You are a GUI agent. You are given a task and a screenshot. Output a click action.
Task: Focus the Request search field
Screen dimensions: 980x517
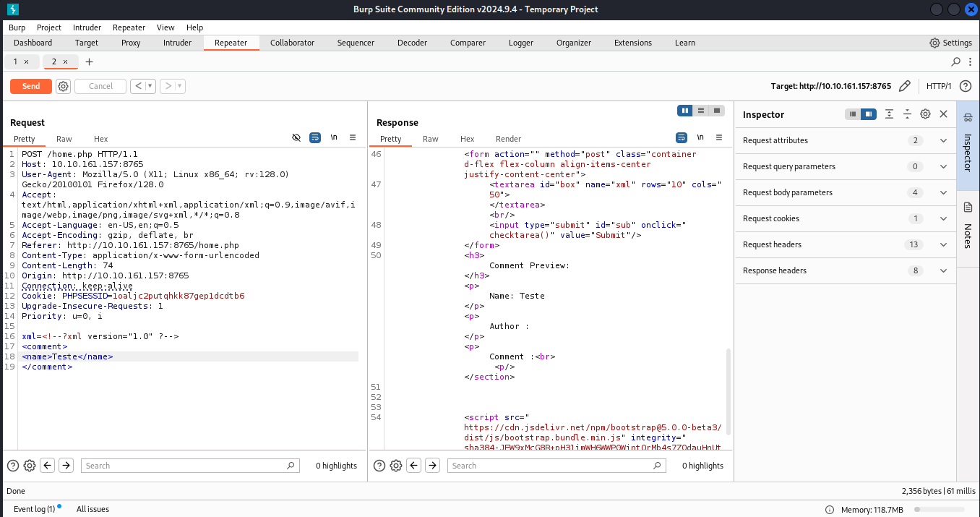(190, 466)
